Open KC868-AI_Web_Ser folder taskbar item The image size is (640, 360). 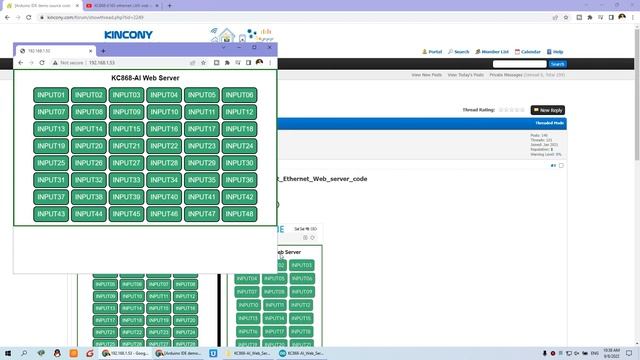click(x=248, y=353)
